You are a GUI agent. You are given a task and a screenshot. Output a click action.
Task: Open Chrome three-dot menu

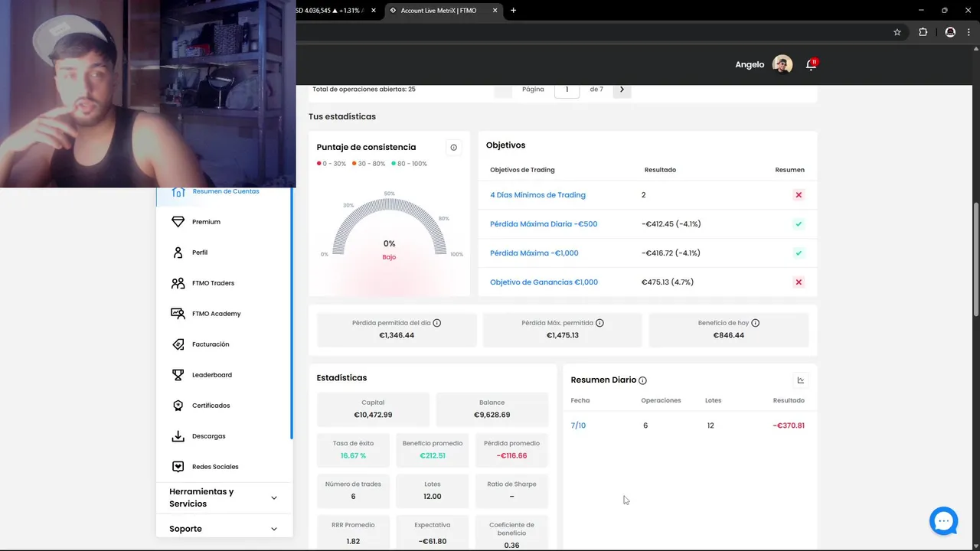(969, 32)
